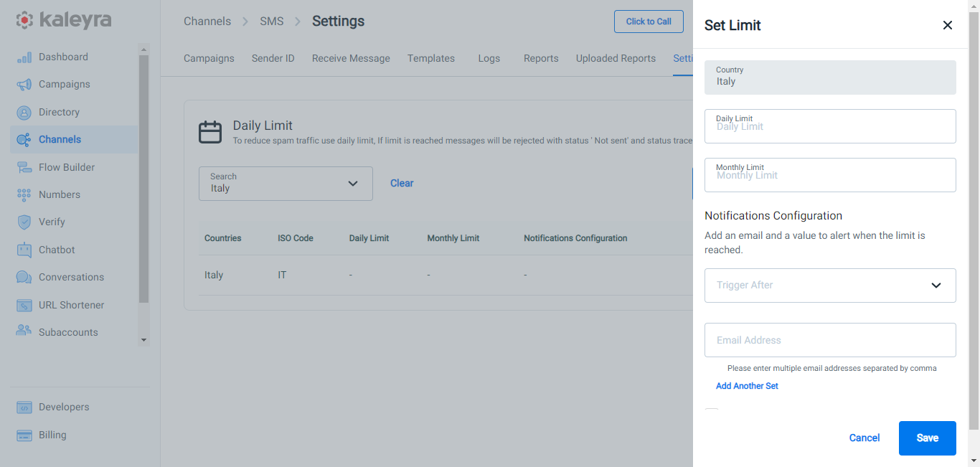Click the Kaleyra logo
Viewport: 980px width, 467px height.
(x=64, y=20)
